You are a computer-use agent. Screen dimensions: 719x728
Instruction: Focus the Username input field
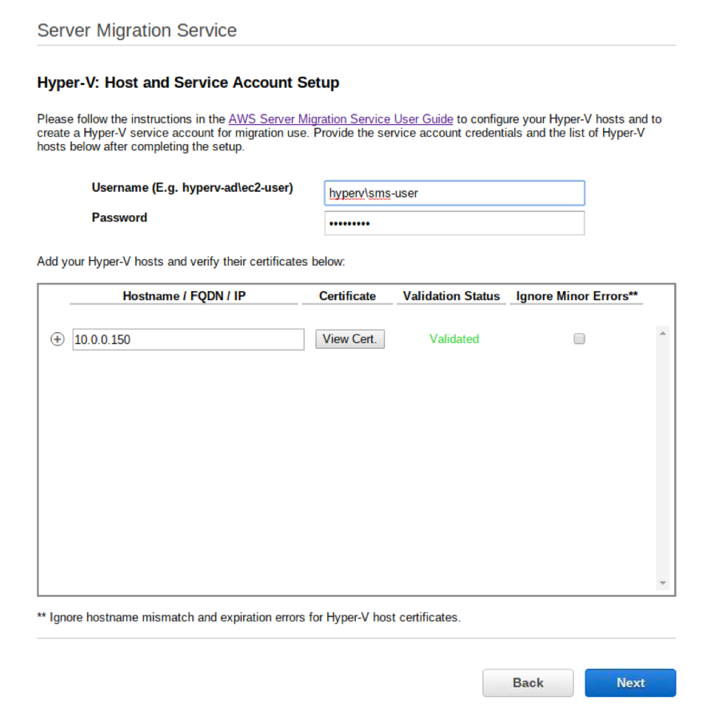(x=454, y=193)
